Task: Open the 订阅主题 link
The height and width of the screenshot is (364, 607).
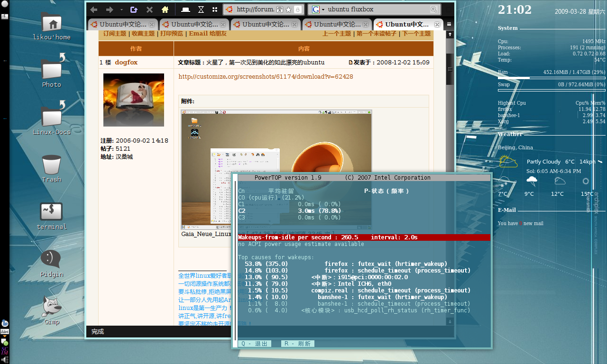Action: [x=115, y=34]
